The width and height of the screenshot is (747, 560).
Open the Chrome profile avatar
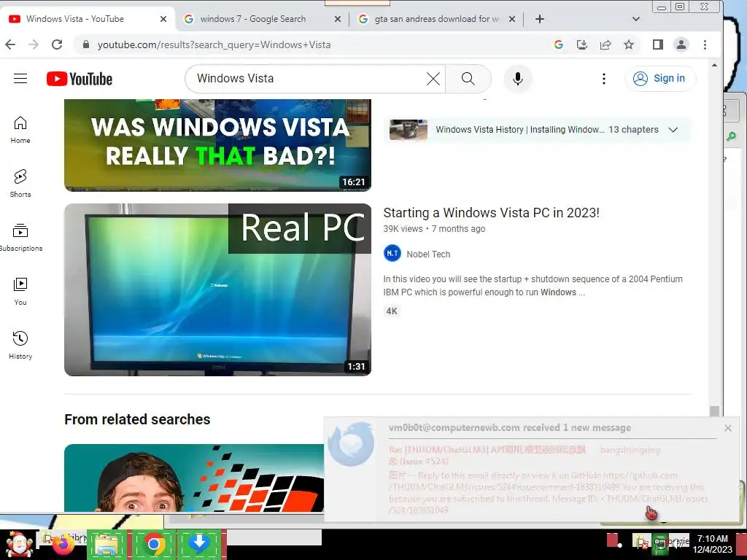point(681,44)
